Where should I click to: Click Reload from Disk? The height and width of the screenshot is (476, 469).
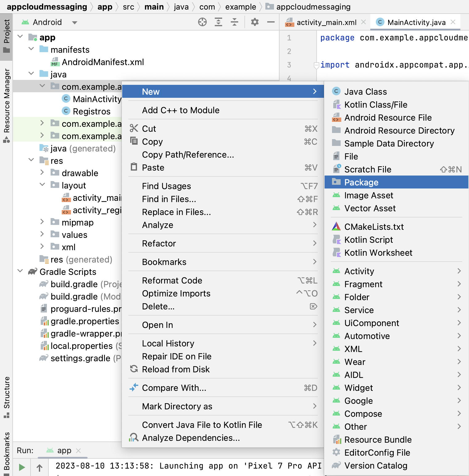pyautogui.click(x=223, y=369)
